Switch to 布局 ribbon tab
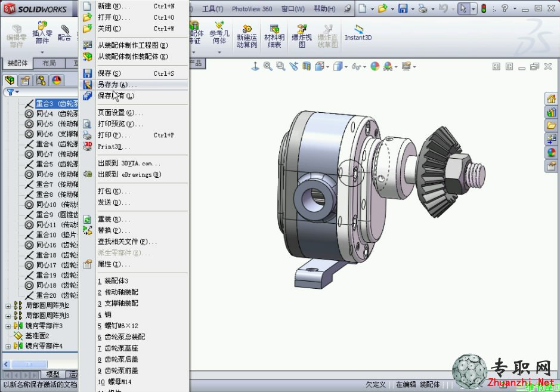The image size is (560, 392). click(x=49, y=63)
